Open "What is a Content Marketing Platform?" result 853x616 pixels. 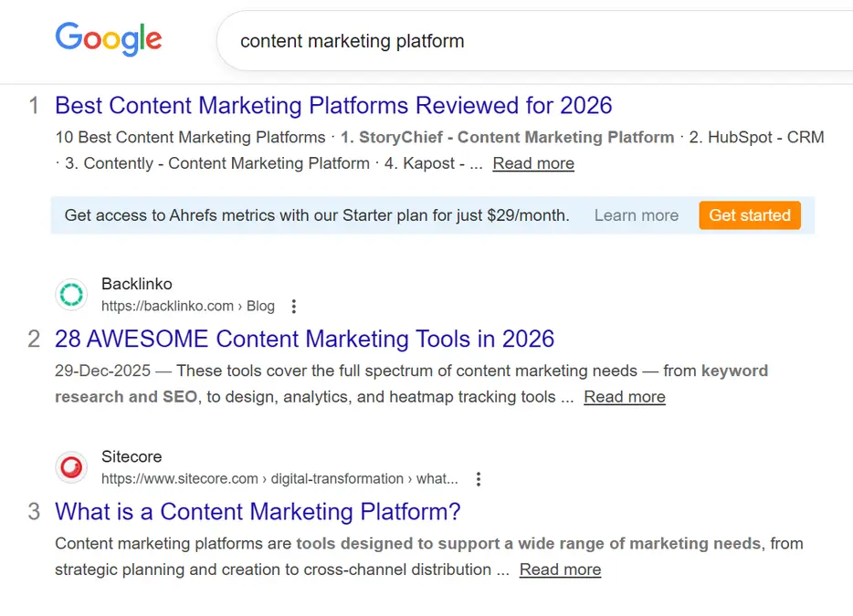pyautogui.click(x=258, y=511)
